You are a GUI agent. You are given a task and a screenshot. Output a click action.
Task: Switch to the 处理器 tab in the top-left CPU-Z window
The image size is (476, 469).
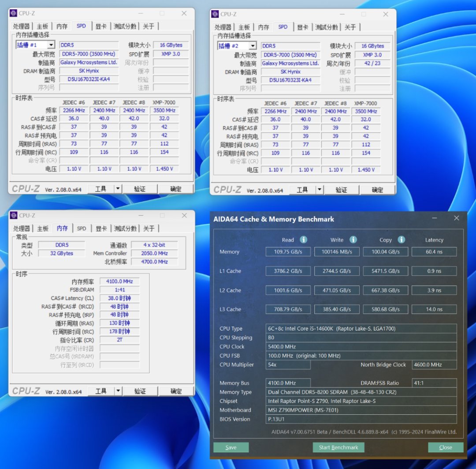coord(21,26)
